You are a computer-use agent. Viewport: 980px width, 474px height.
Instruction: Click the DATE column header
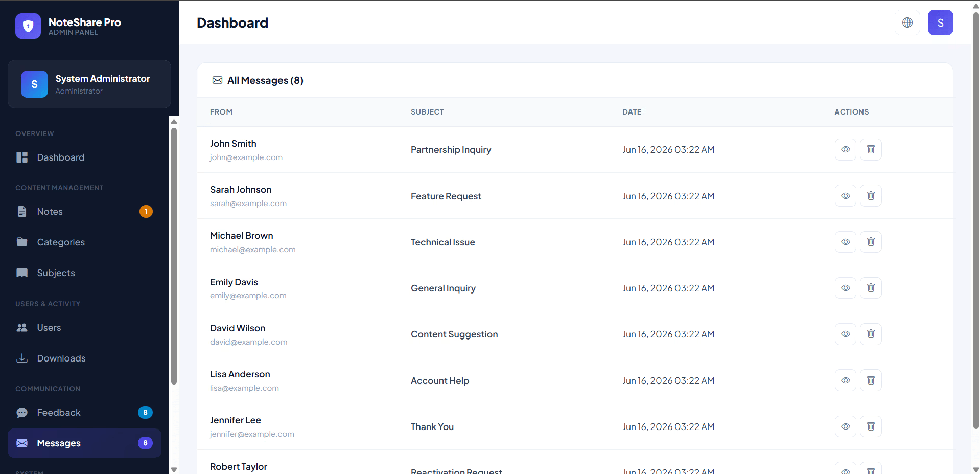[x=632, y=112]
